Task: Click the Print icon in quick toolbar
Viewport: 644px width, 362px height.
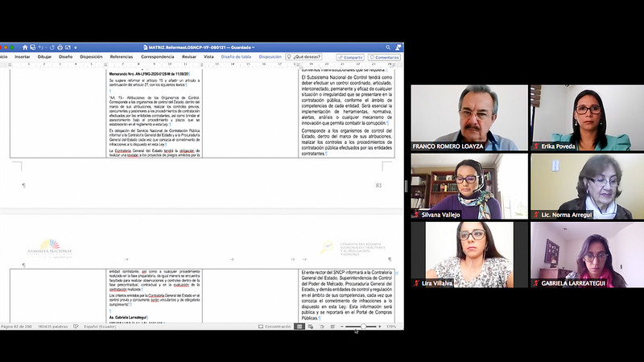Action: 60,47
